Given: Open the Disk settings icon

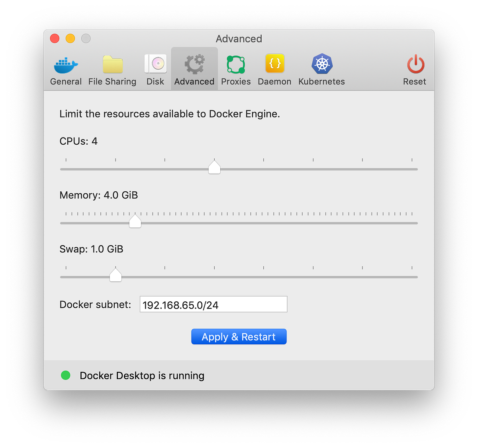Looking at the screenshot, I should (x=155, y=63).
